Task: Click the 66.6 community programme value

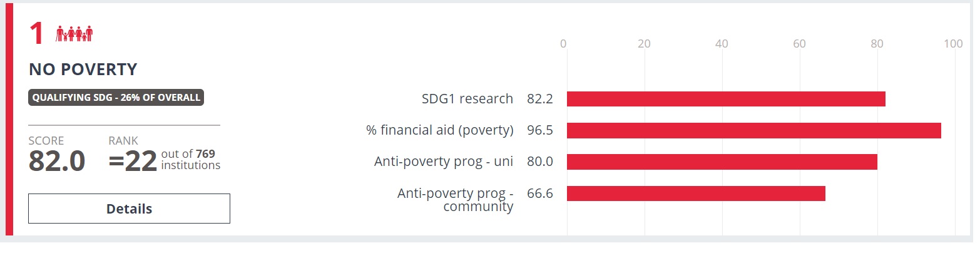Action: [x=540, y=193]
